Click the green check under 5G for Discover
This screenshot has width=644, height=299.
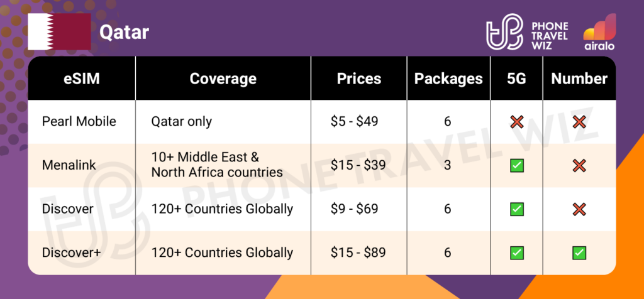coord(517,209)
